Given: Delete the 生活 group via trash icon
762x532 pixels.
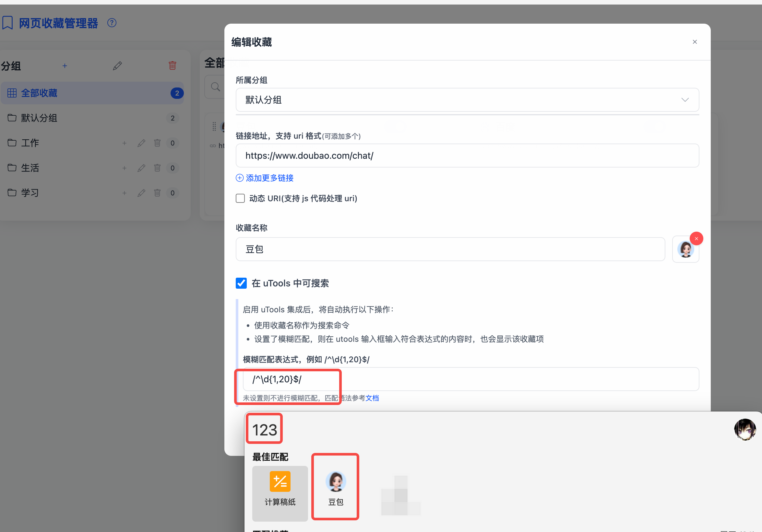Looking at the screenshot, I should pyautogui.click(x=157, y=168).
